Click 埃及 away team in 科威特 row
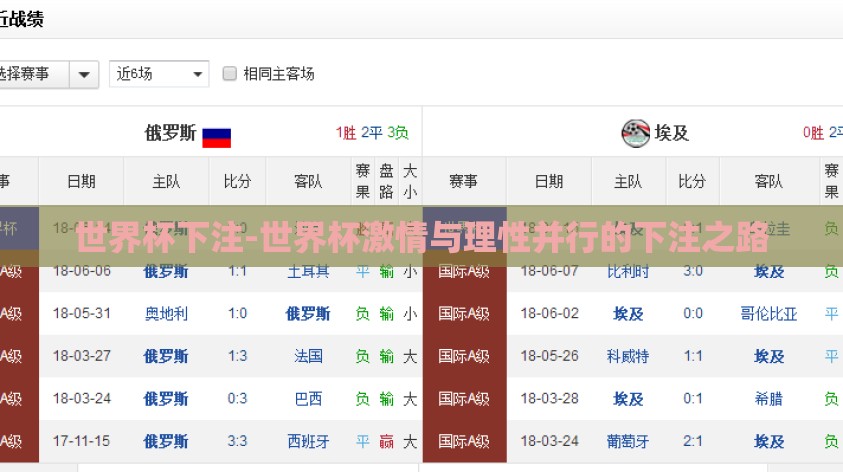843x472 pixels. [769, 356]
